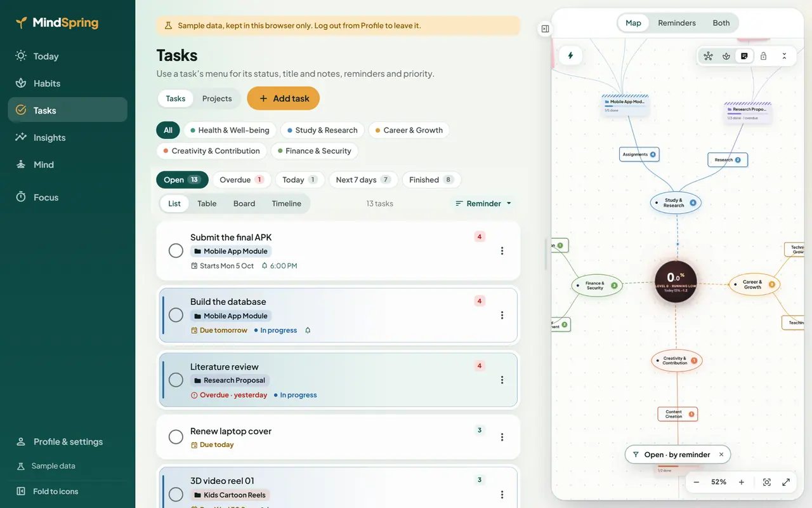Switch to the Board view
This screenshot has width=812, height=508.
244,203
